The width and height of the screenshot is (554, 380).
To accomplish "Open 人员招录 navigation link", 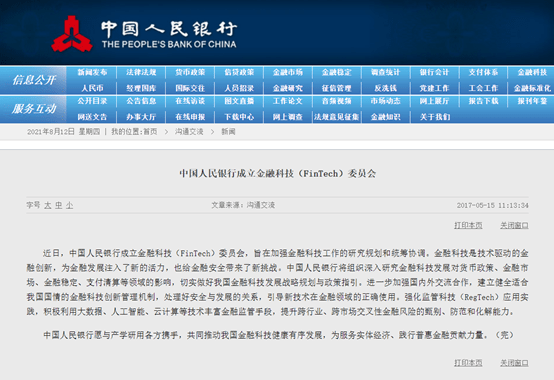I will [239, 88].
